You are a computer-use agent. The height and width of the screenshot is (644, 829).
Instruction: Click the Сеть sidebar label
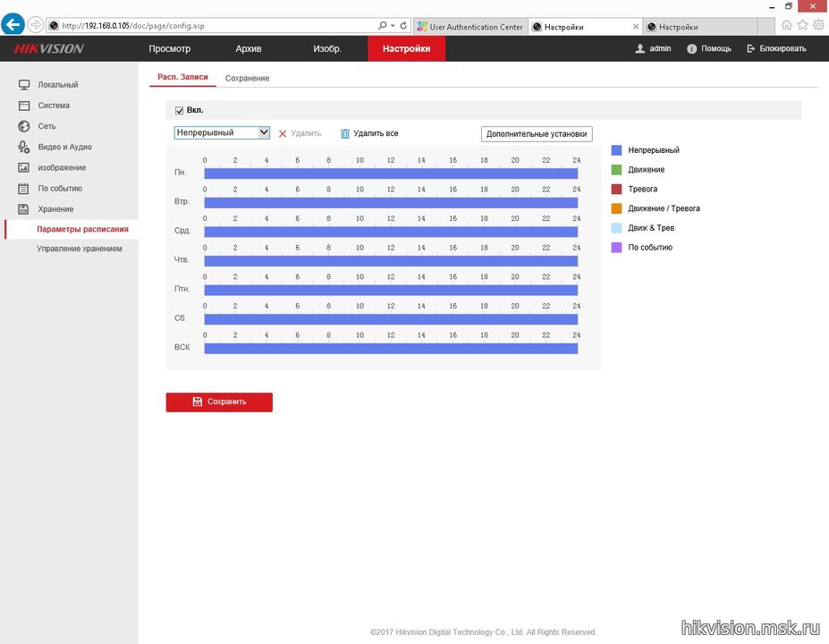point(47,126)
